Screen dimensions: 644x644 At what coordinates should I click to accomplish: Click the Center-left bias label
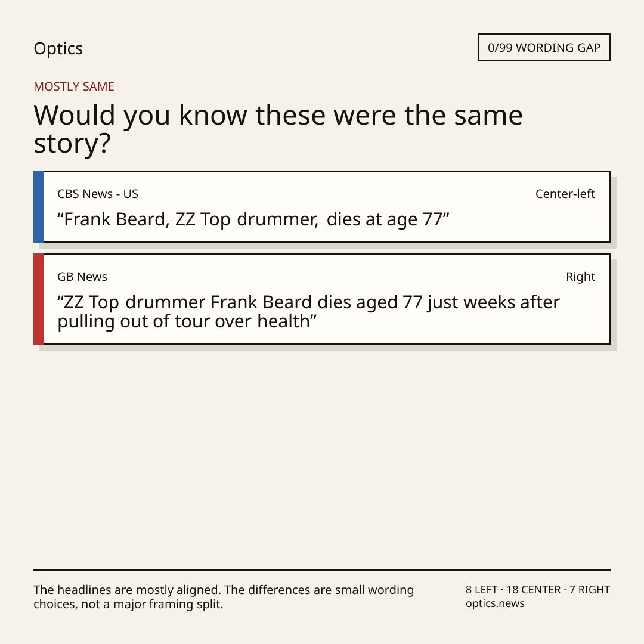click(x=565, y=194)
